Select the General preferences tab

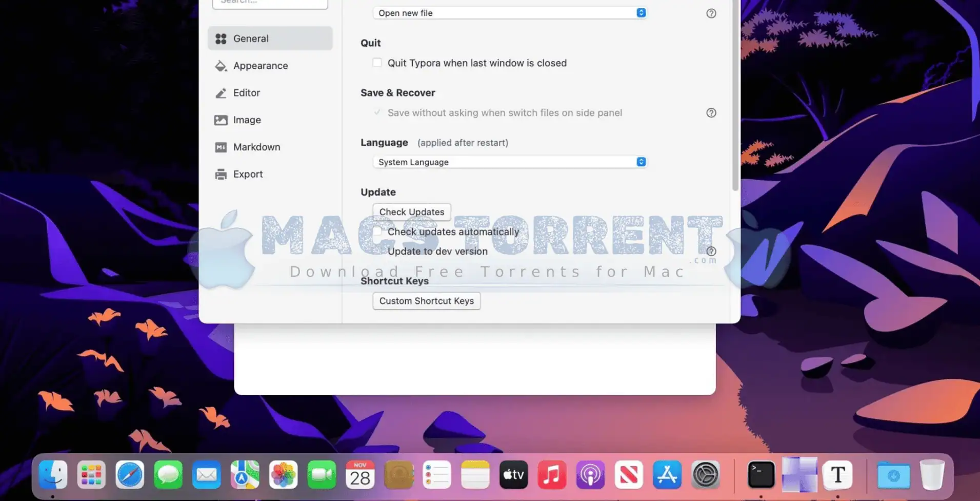coord(270,38)
